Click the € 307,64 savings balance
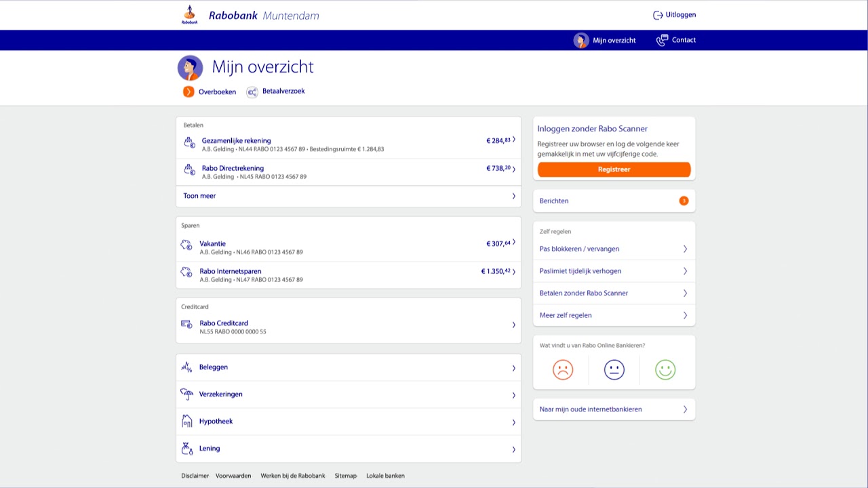Screen dimensions: 868x488 [x=498, y=243]
